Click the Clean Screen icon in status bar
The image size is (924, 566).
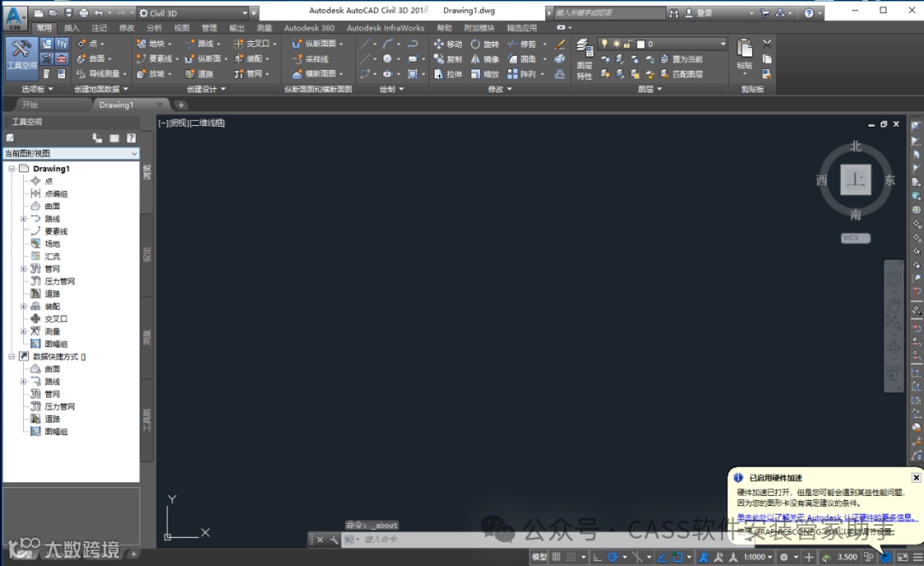pos(903,557)
